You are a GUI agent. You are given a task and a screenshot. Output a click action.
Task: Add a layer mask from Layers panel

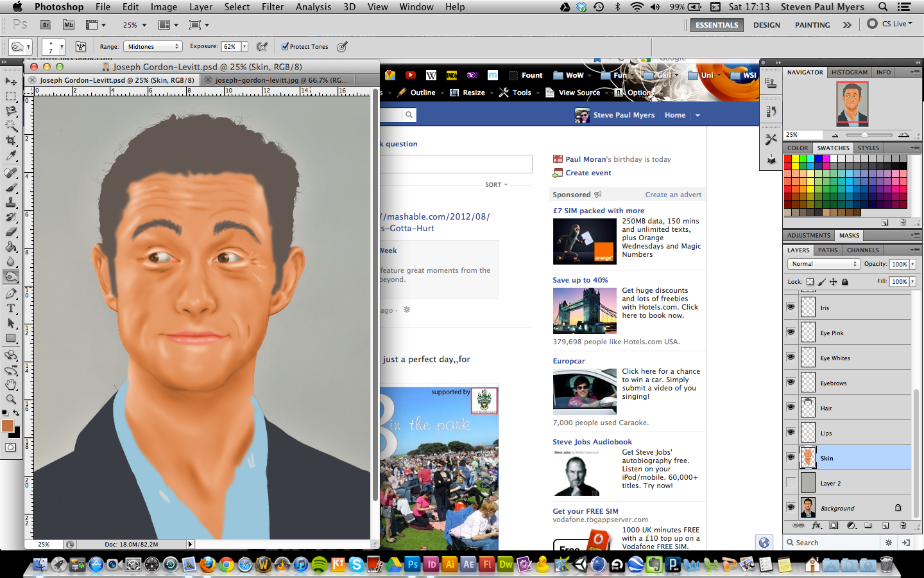point(834,525)
